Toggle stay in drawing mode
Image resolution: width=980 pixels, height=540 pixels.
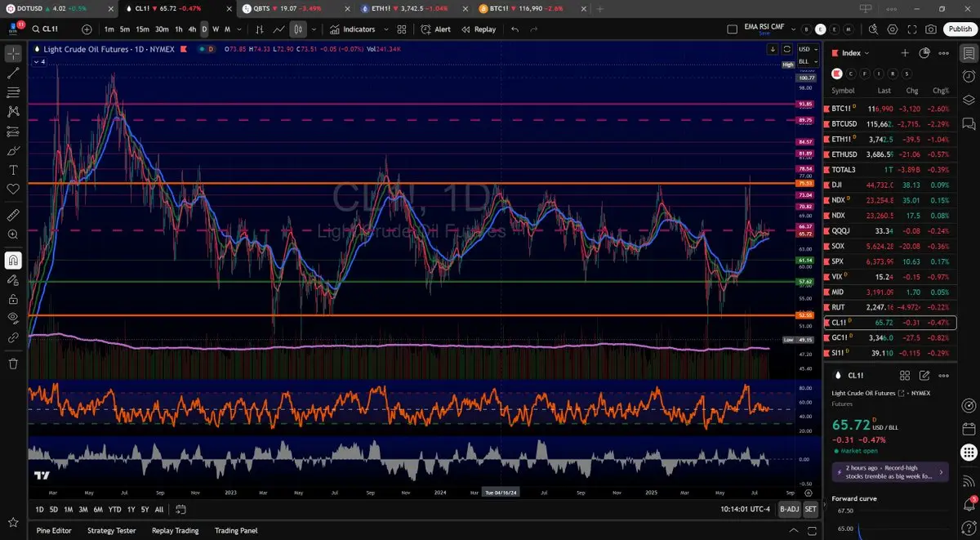click(13, 279)
